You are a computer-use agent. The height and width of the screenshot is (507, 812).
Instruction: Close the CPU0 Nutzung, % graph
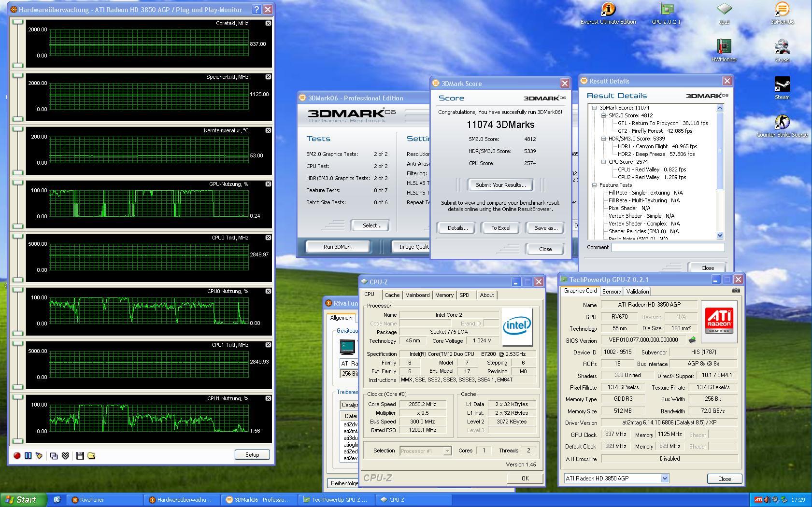point(268,291)
